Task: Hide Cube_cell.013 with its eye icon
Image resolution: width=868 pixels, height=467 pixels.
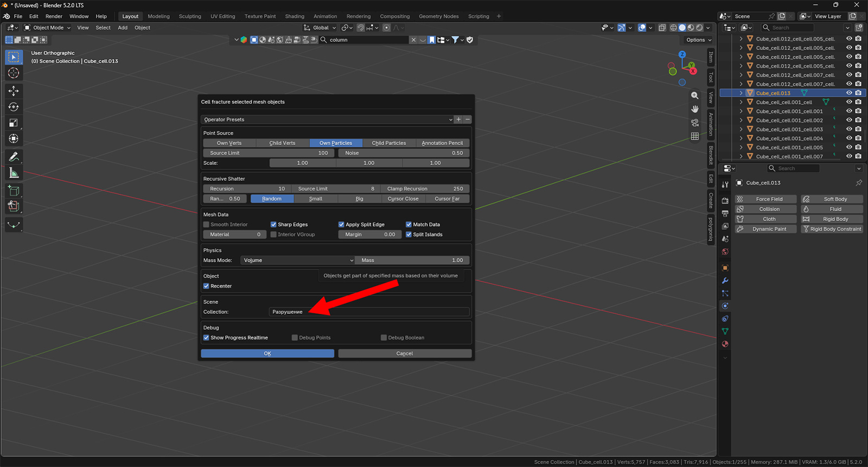Action: 849,93
